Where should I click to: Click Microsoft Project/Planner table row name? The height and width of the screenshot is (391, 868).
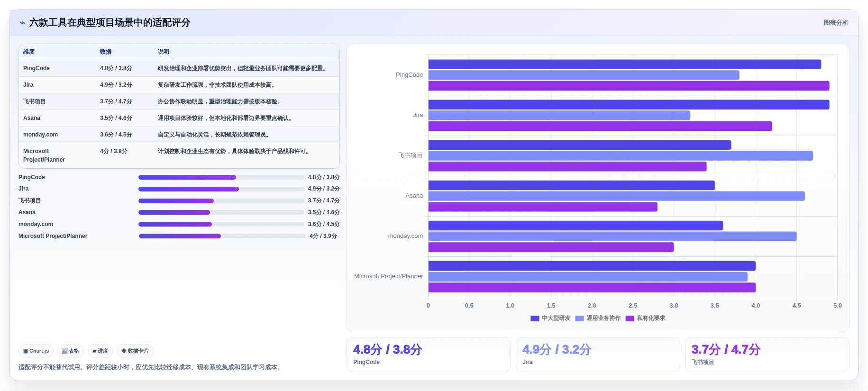[x=44, y=155]
